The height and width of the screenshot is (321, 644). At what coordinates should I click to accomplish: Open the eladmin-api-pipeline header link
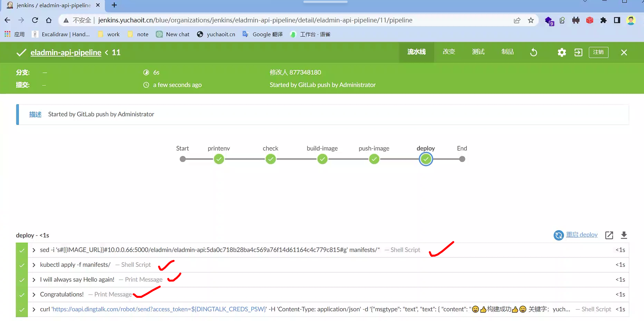point(66,53)
